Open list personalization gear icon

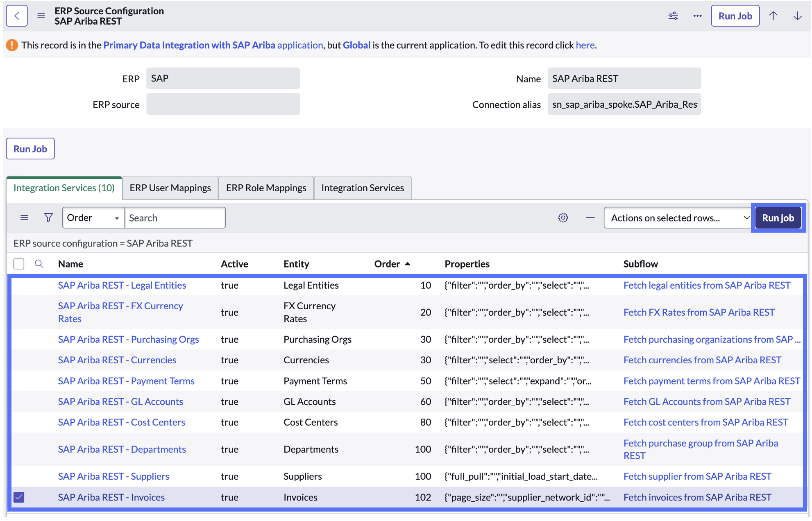563,217
